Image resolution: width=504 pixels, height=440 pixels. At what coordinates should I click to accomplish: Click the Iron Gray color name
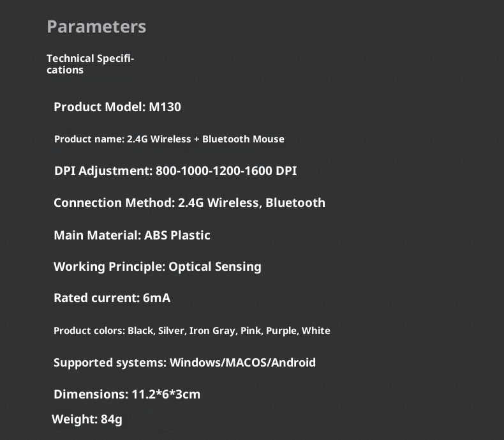tap(213, 331)
